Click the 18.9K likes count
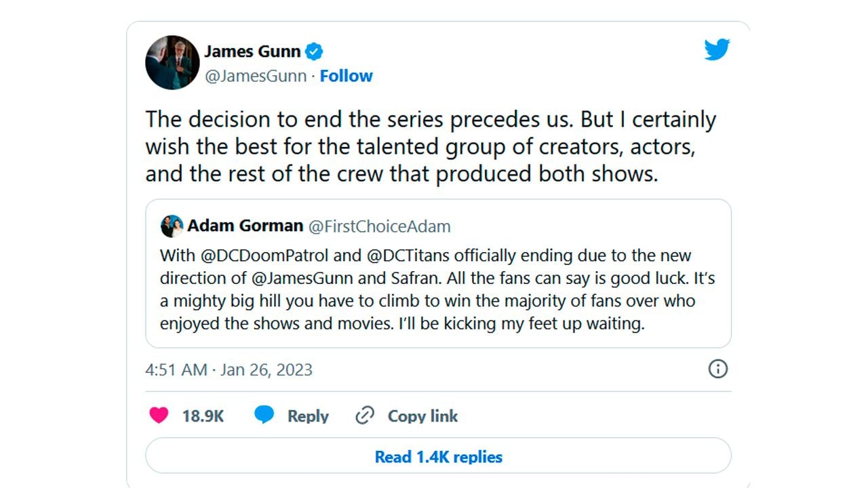Viewport: 868px width, 488px height. (203, 416)
